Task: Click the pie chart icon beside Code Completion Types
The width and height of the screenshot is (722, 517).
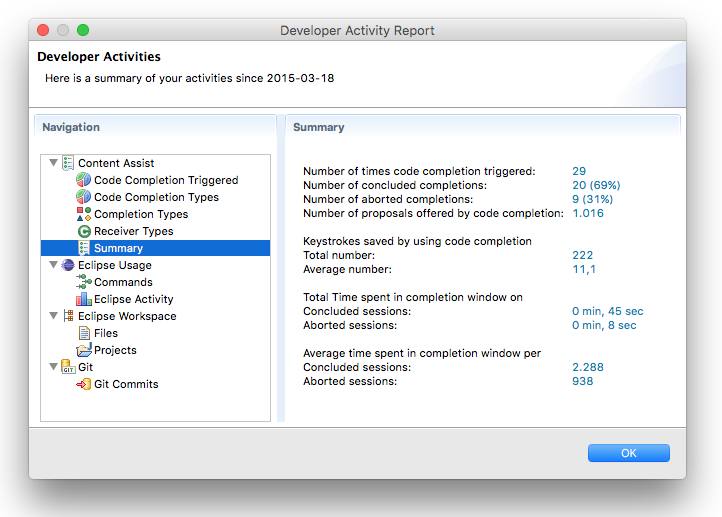Action: tap(84, 197)
